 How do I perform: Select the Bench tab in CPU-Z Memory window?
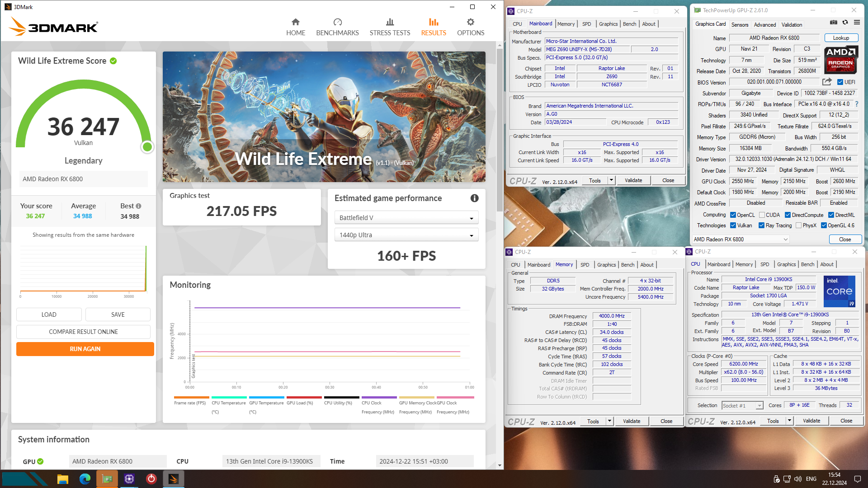click(627, 265)
